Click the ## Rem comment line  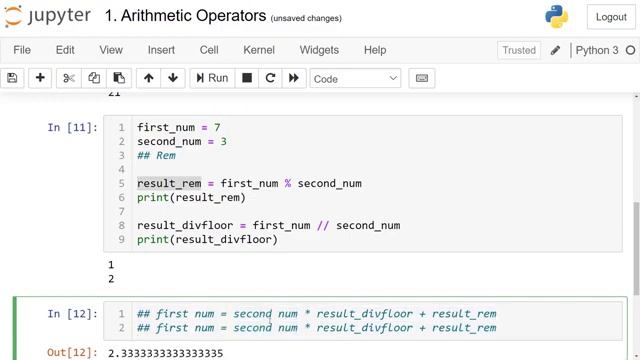[156, 156]
